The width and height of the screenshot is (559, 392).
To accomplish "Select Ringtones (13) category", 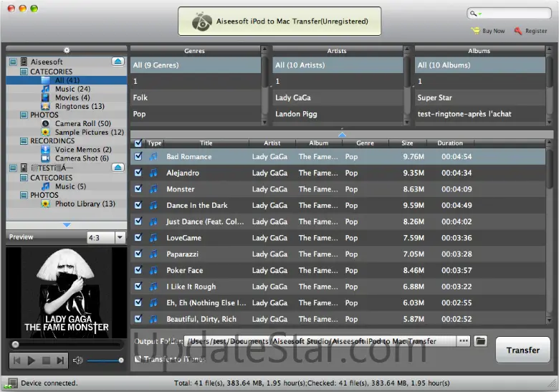I will pos(80,106).
